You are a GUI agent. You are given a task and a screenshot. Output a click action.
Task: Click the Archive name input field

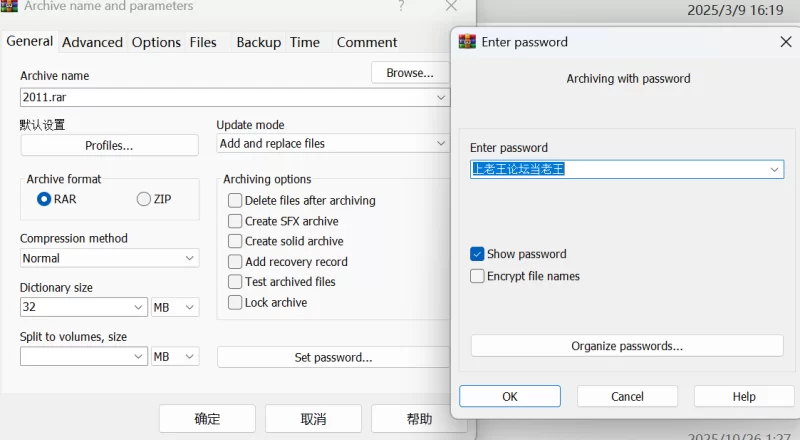(225, 97)
